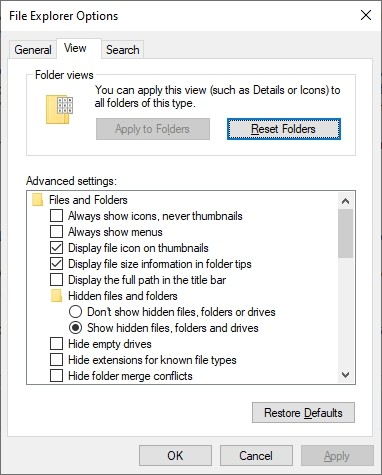Viewport: 382px width, 475px height.
Task: Click the Files and Folders folder icon
Action: [37, 200]
